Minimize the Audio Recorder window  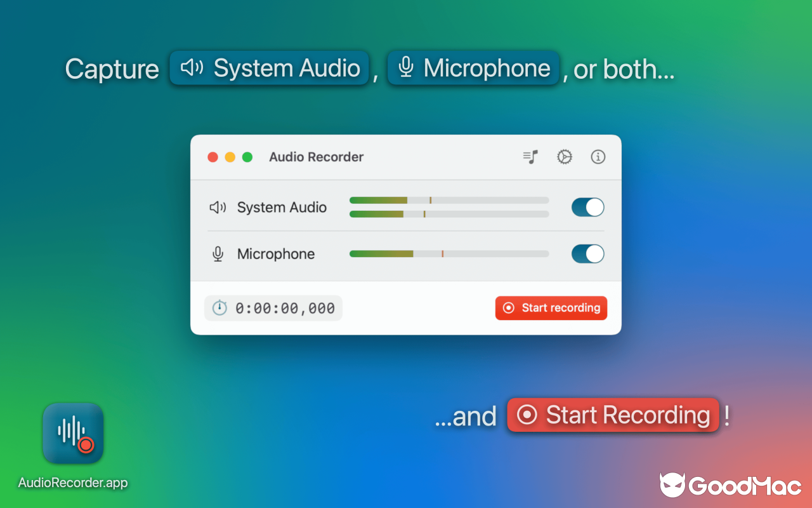[230, 157]
